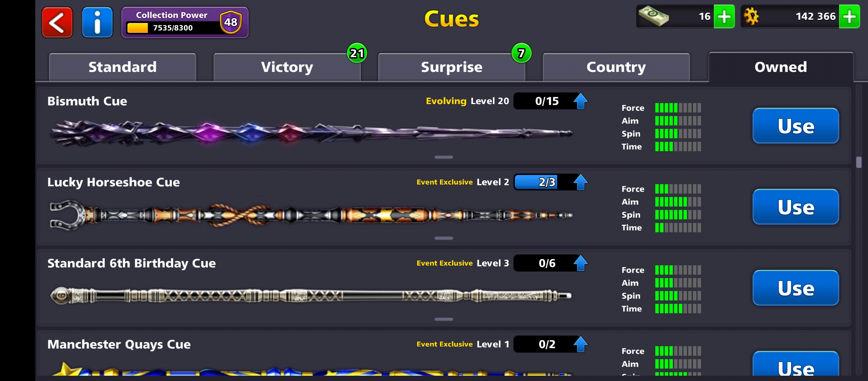
Task: Tap the Standard 6th Birthday Cue upgrade arrow
Action: click(x=580, y=263)
